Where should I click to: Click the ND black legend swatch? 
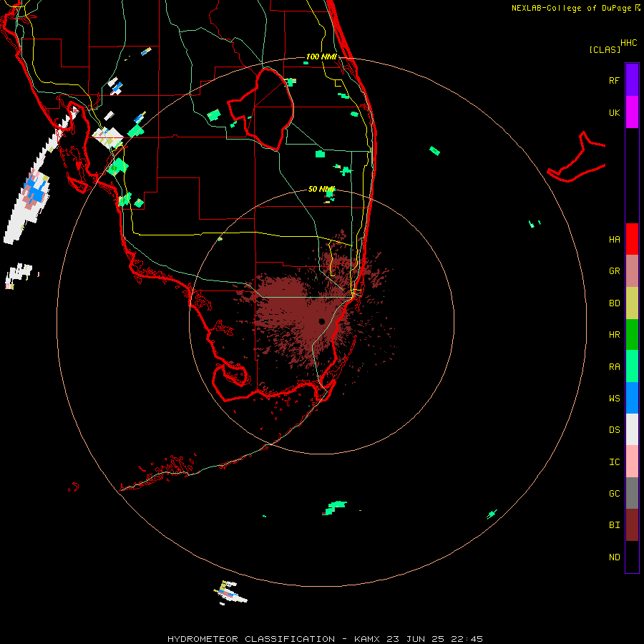click(x=632, y=557)
